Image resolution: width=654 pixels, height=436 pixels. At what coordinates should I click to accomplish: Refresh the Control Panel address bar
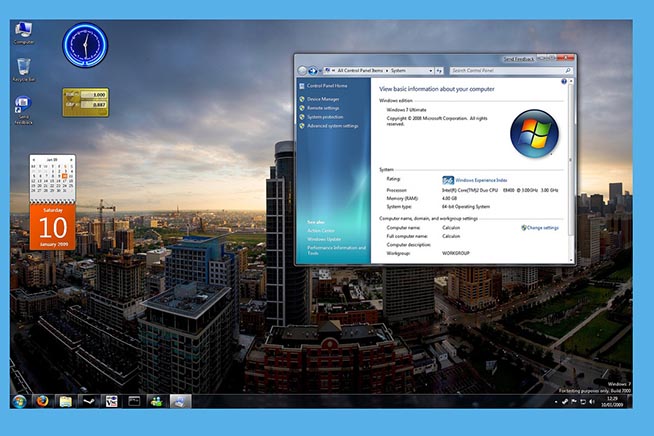tap(439, 71)
